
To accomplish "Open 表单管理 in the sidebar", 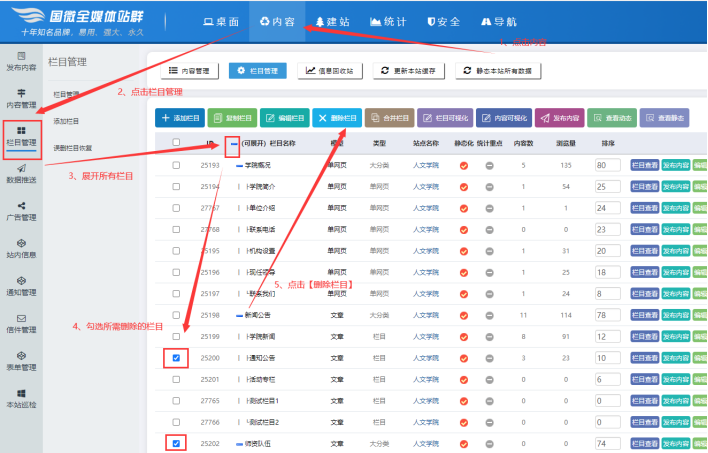I will click(x=22, y=359).
